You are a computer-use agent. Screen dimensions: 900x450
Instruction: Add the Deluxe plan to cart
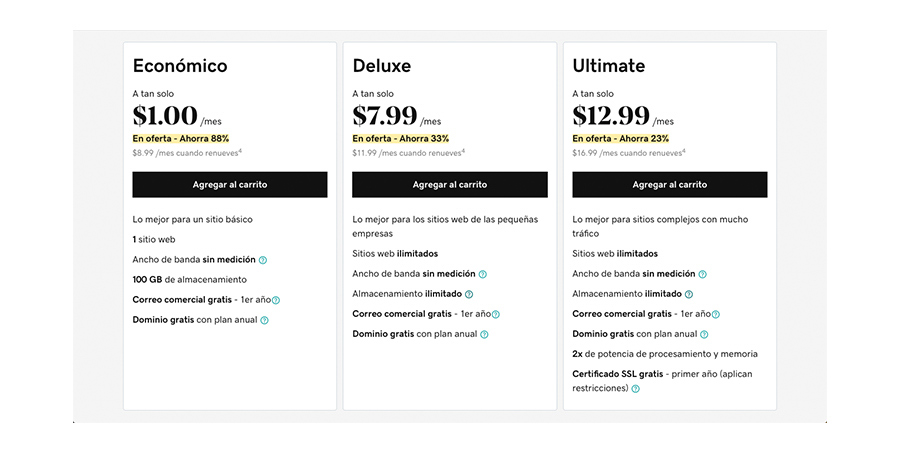click(449, 185)
